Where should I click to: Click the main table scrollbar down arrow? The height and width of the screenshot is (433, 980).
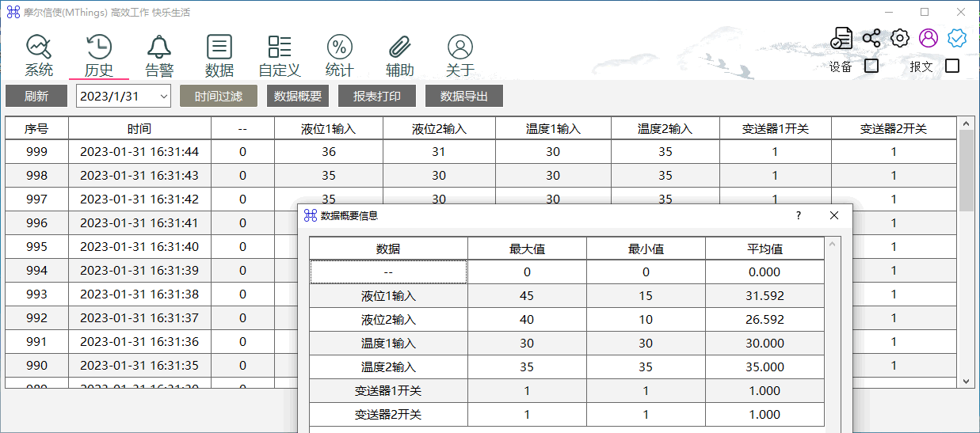[966, 381]
